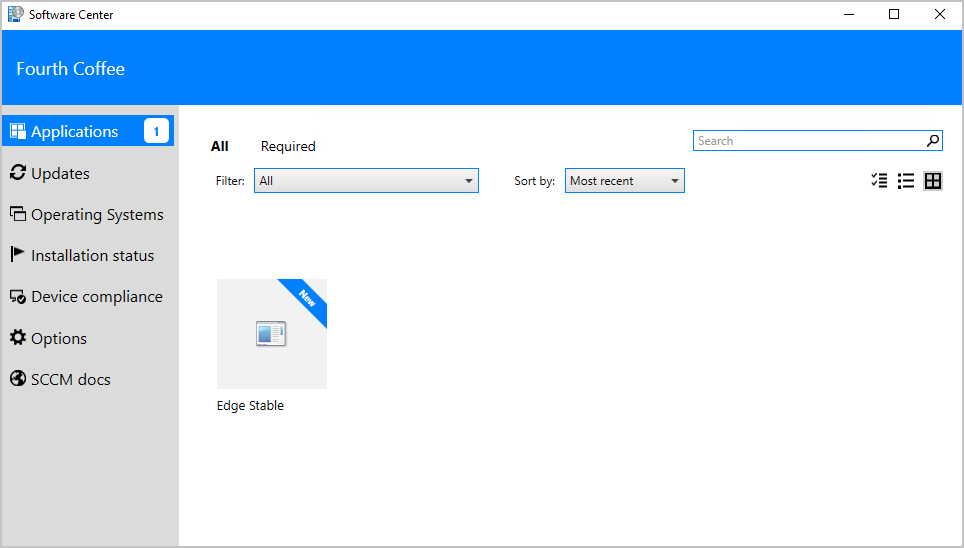964x548 pixels.
Task: Click the Applications count badge showing 1
Action: coord(156,131)
